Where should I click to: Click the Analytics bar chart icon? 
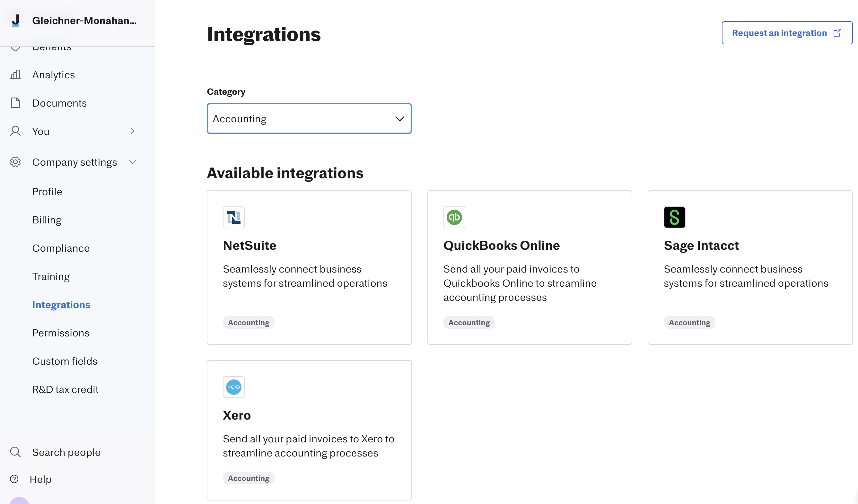pyautogui.click(x=15, y=74)
